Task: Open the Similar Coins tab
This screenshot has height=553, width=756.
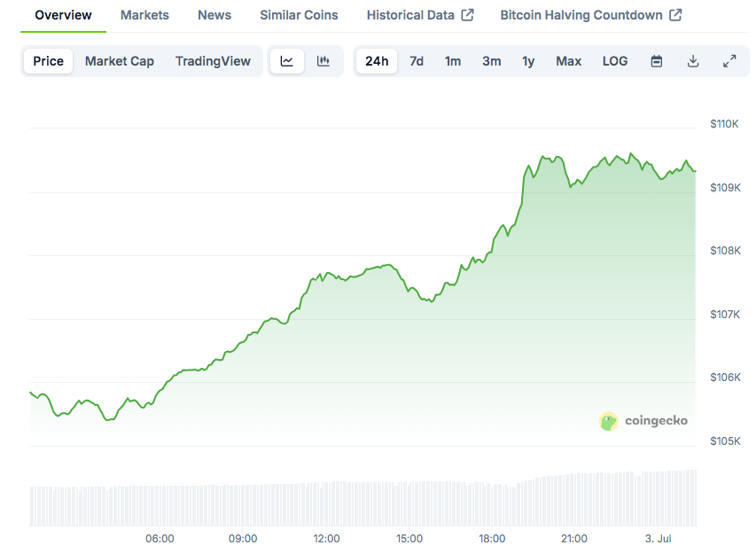Action: pyautogui.click(x=299, y=15)
